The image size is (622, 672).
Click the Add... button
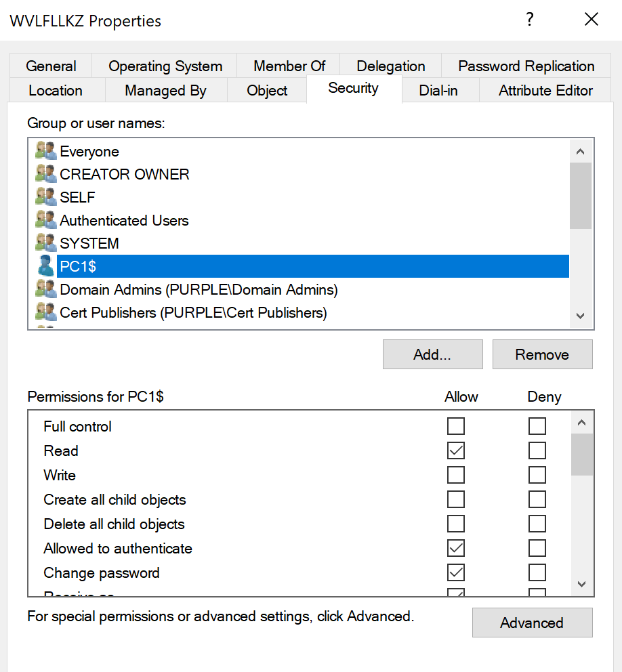click(x=432, y=354)
